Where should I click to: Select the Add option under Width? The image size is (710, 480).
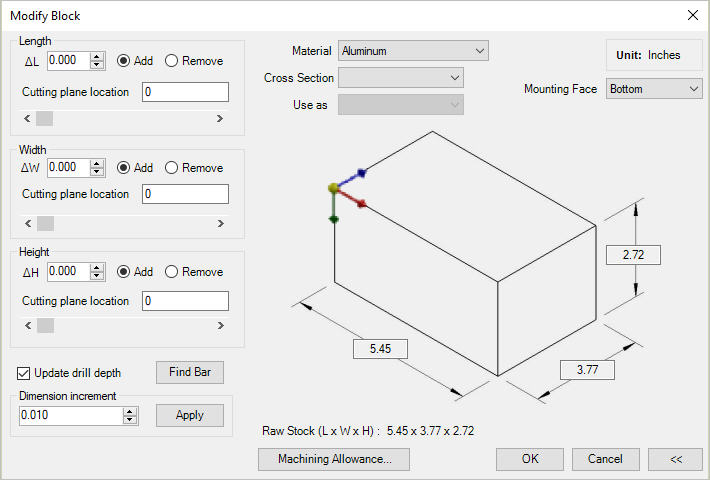point(124,168)
